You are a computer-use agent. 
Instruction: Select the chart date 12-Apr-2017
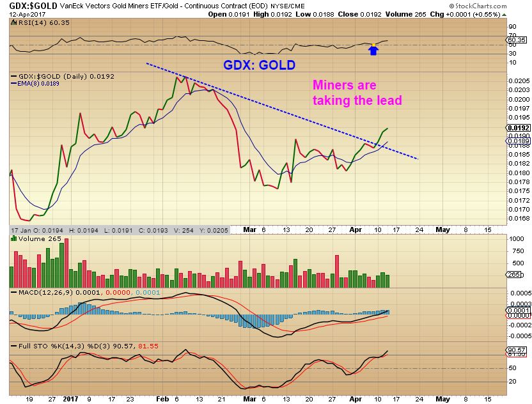point(27,14)
